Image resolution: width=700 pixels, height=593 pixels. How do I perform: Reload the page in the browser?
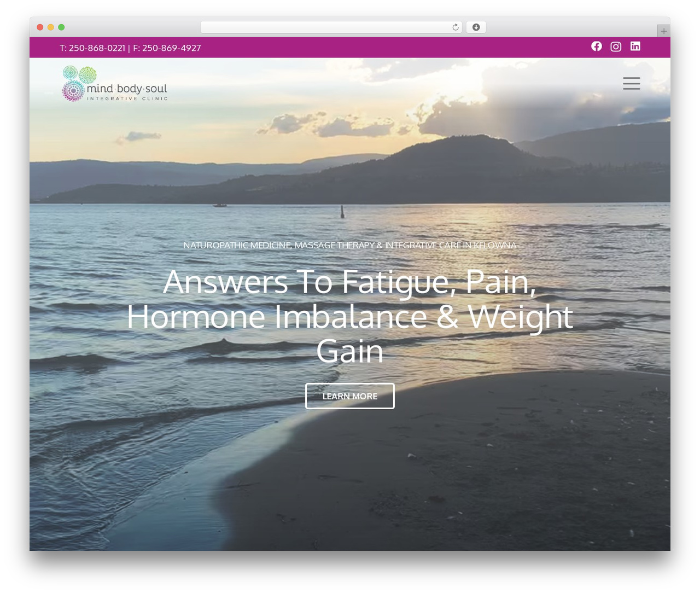coord(455,27)
